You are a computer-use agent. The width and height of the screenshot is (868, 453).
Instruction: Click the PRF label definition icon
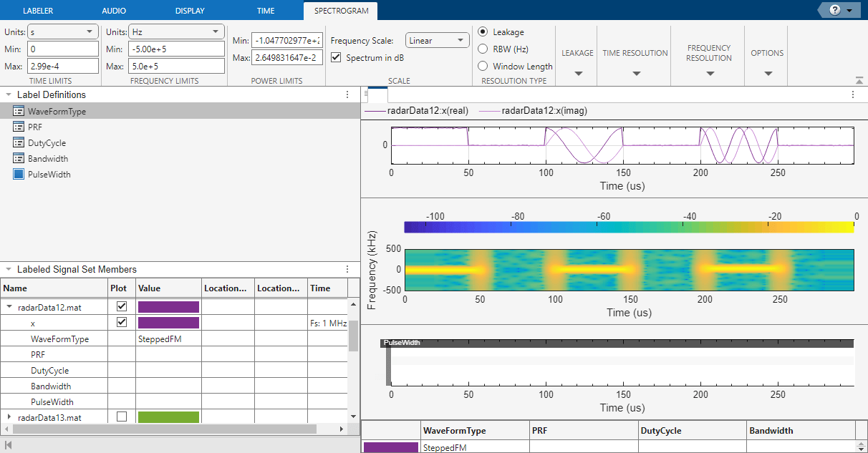(19, 127)
